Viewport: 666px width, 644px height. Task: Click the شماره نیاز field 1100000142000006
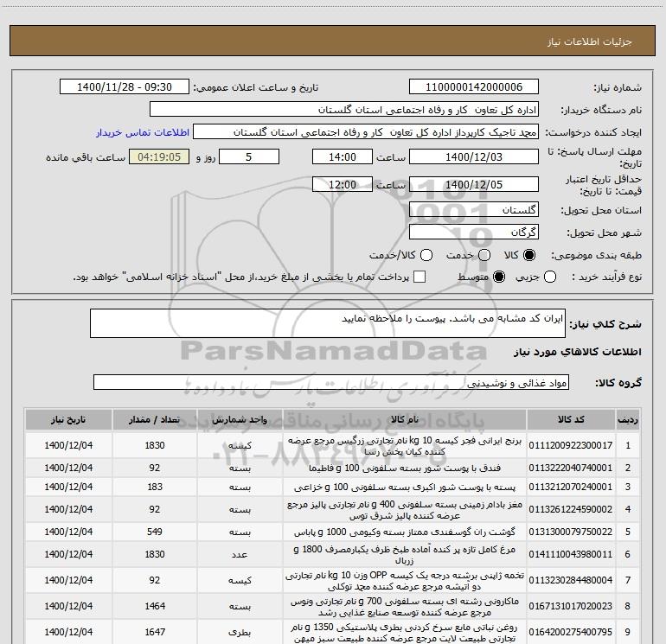pos(474,87)
